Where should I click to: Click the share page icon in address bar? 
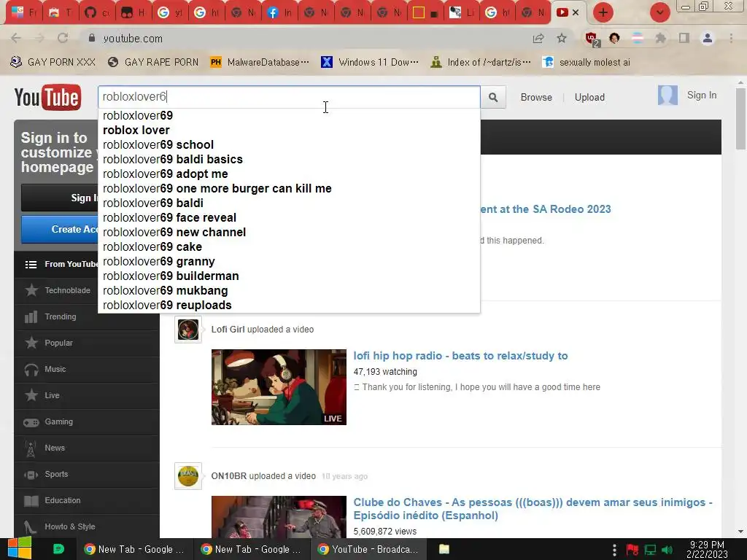538,38
